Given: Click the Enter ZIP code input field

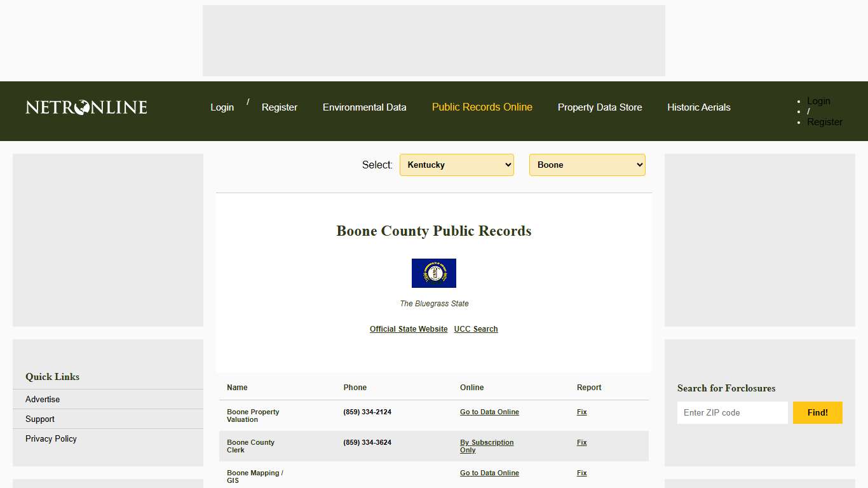Looking at the screenshot, I should (732, 412).
